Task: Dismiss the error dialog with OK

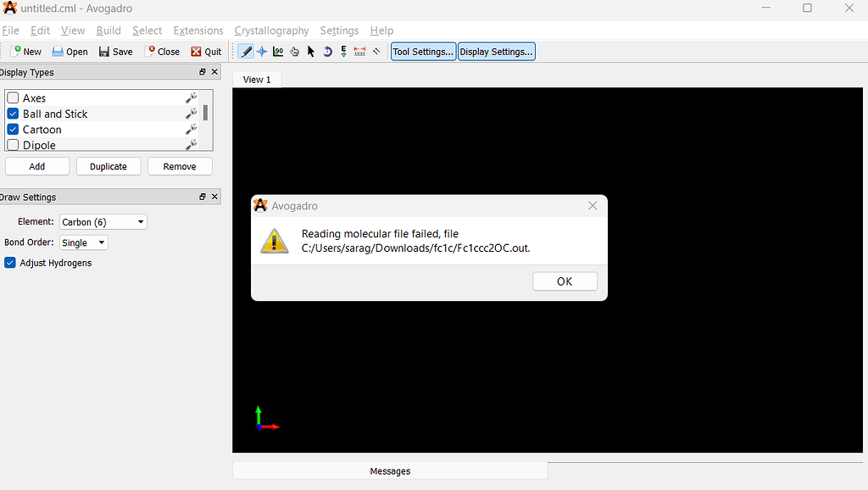Action: (x=565, y=281)
